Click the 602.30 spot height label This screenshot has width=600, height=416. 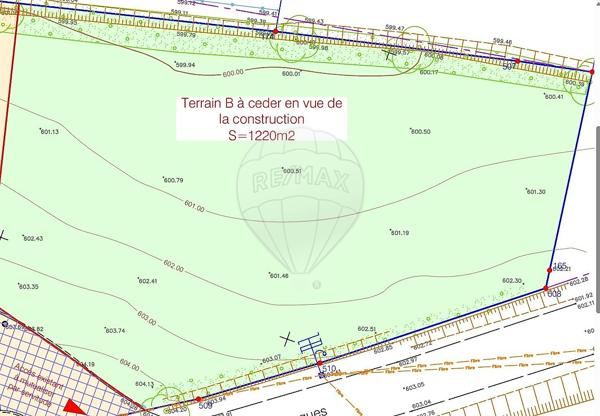click(512, 281)
